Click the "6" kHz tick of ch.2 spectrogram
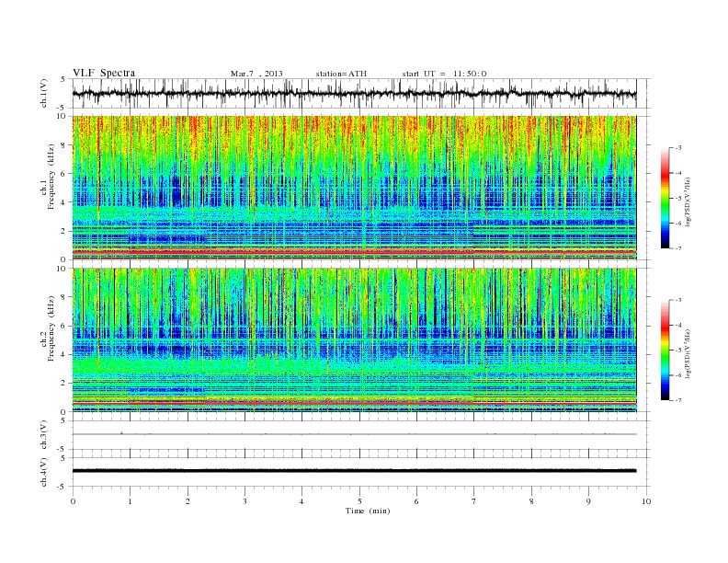The width and height of the screenshot is (728, 563). coord(64,326)
